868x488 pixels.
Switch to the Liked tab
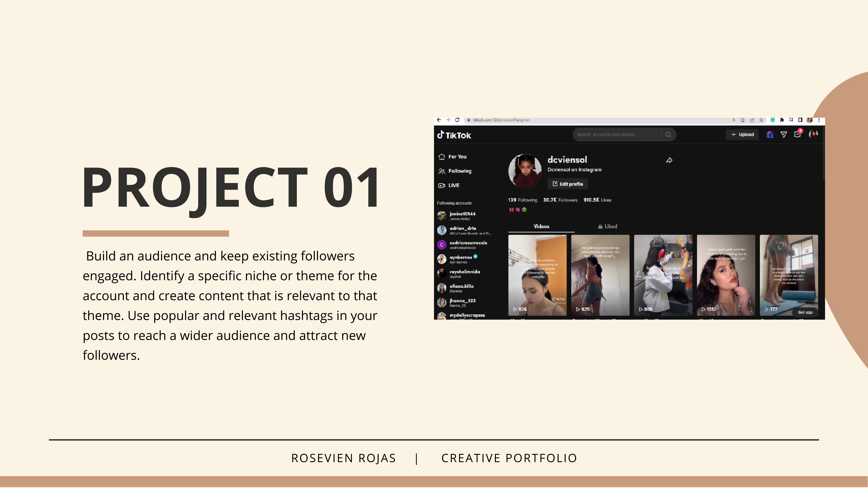coord(608,226)
